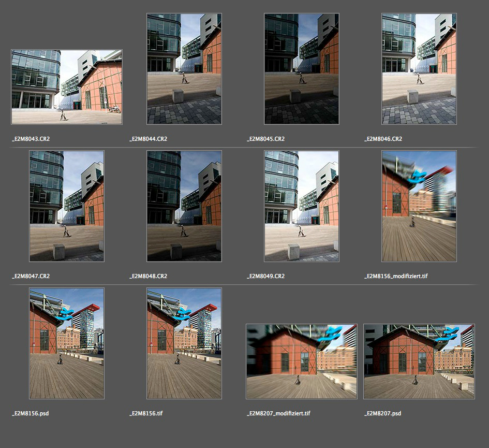Click the _E2M8048.CR2 thumbnail image
The height and width of the screenshot is (448, 489).
(x=184, y=206)
